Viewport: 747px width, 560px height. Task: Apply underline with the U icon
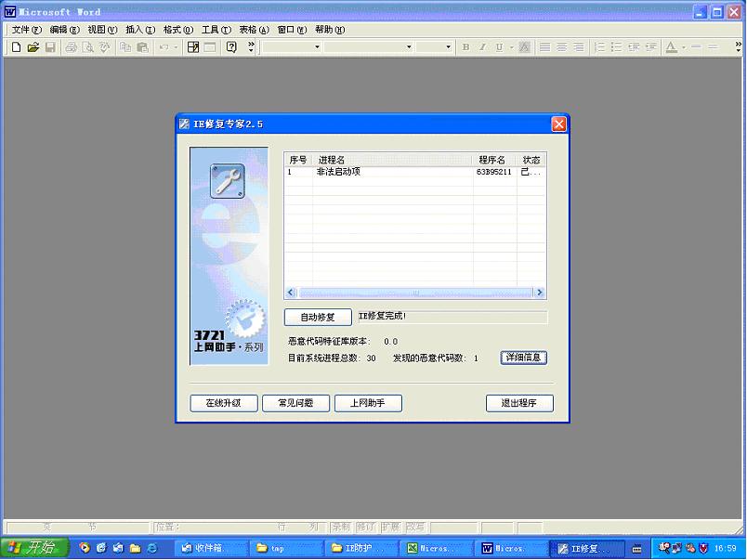tap(499, 47)
